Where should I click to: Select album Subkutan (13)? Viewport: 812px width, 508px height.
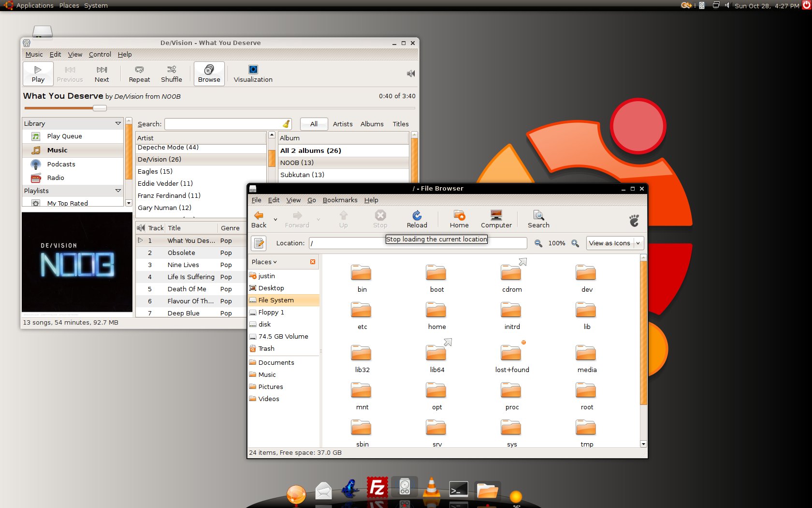pos(344,175)
